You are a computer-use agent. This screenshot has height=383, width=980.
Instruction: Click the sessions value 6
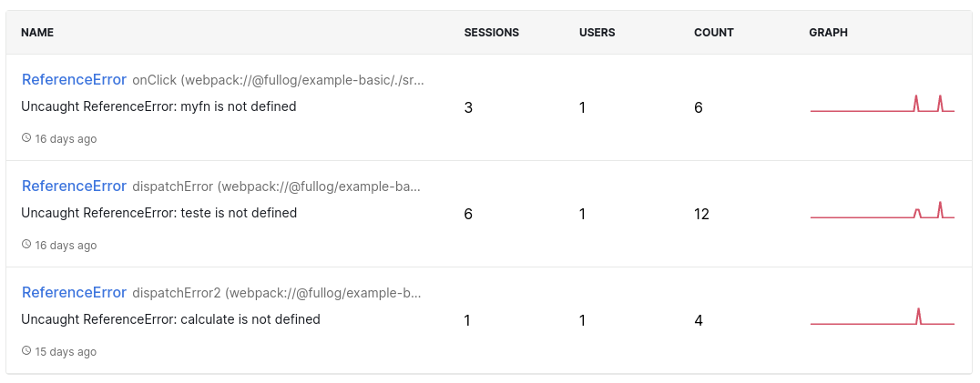click(468, 215)
